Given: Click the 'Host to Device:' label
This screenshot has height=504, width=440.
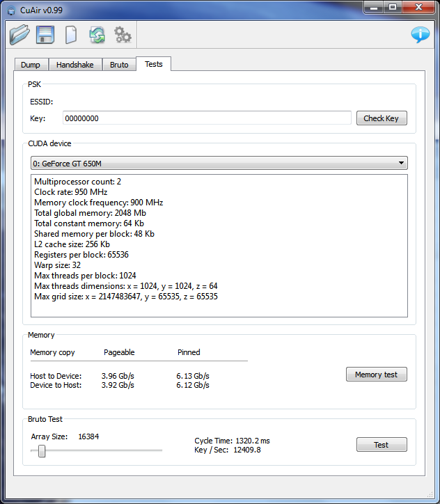Looking at the screenshot, I should point(56,376).
